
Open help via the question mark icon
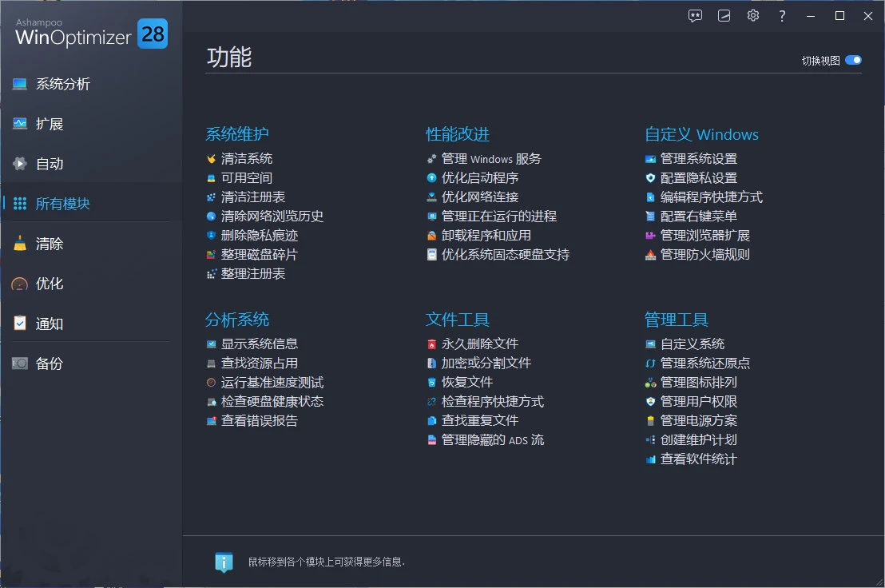tap(782, 15)
